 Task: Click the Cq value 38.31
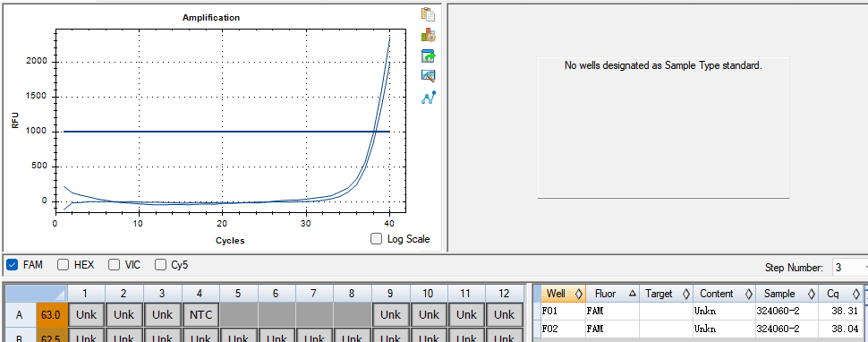[839, 311]
